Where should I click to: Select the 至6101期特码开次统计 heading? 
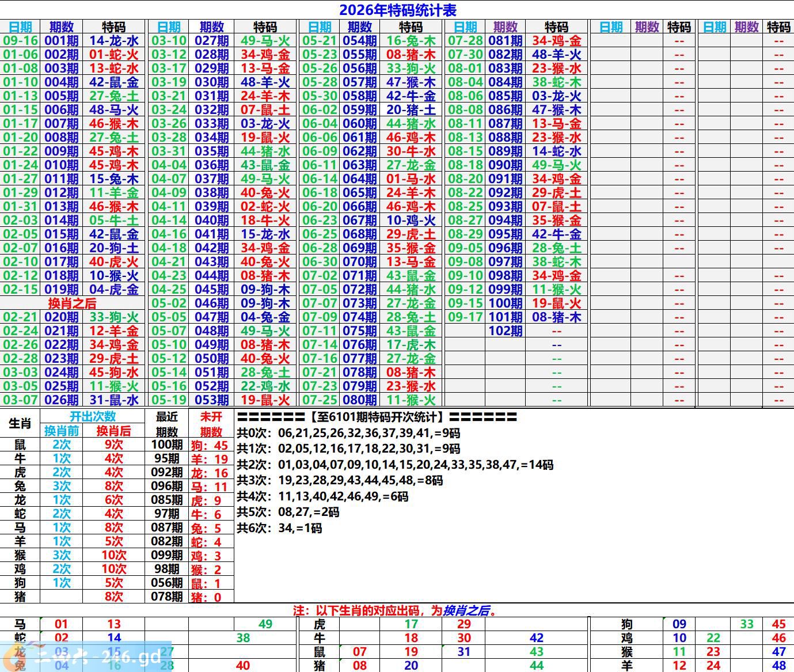(x=377, y=417)
